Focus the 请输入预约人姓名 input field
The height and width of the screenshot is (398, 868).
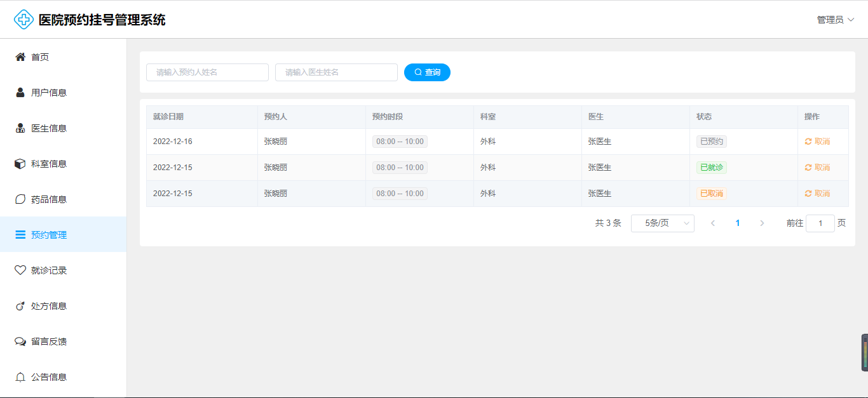click(207, 72)
